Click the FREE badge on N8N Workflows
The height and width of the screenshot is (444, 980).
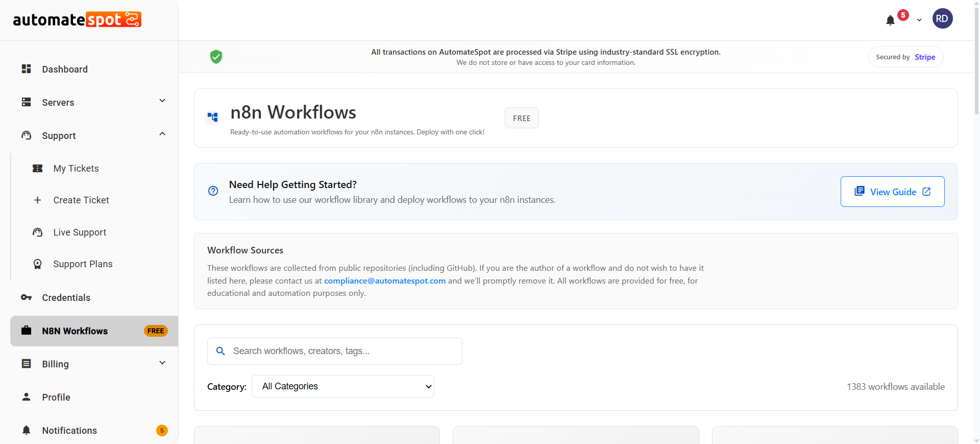(x=156, y=331)
